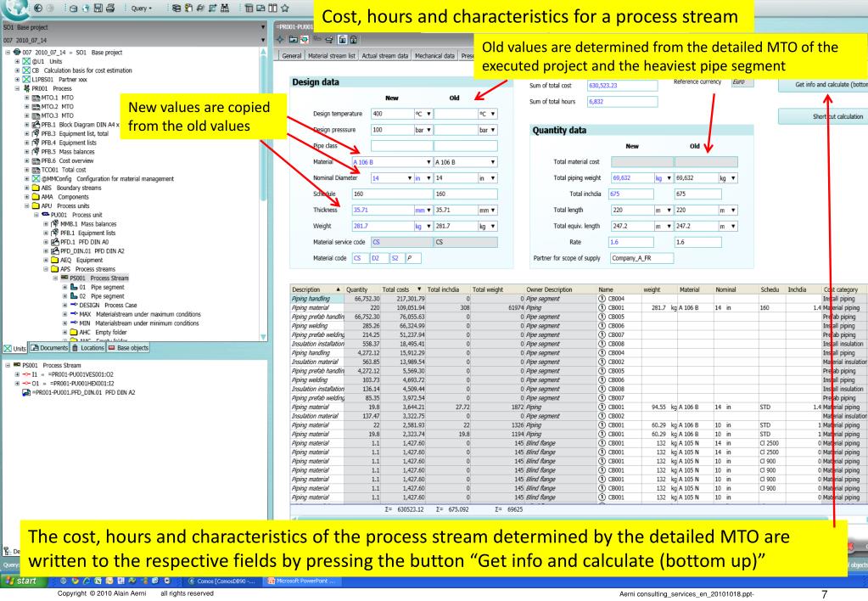Image resolution: width=868 pixels, height=601 pixels.
Task: Open the 007 2010_07_14 working layer dropdown
Action: click(263, 40)
